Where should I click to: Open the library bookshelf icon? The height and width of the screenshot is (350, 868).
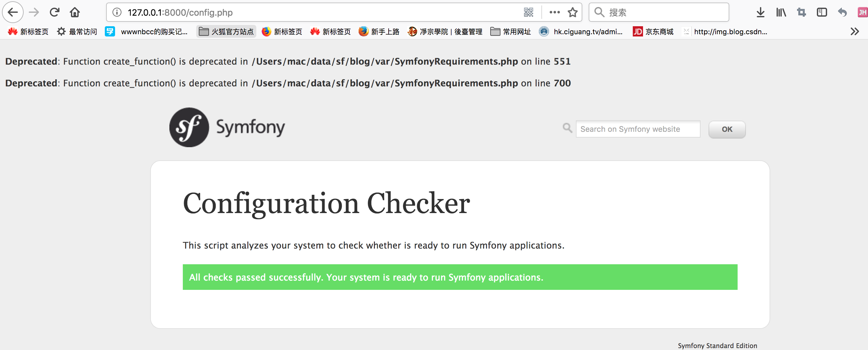[x=781, y=12]
